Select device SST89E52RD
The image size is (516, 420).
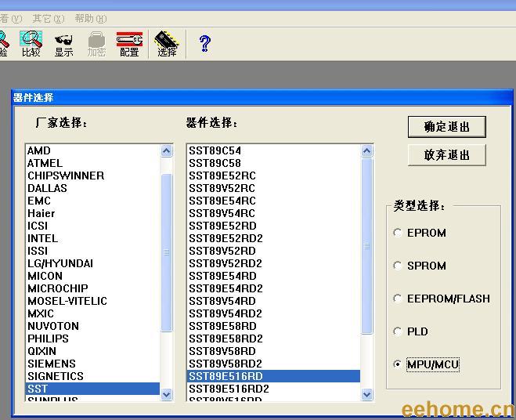click(273, 226)
